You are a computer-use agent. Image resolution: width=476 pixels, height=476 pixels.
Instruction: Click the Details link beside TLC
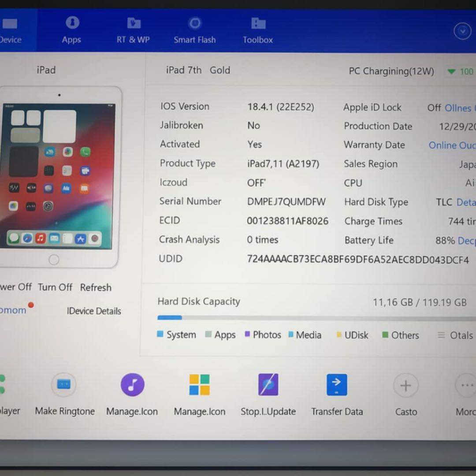466,202
